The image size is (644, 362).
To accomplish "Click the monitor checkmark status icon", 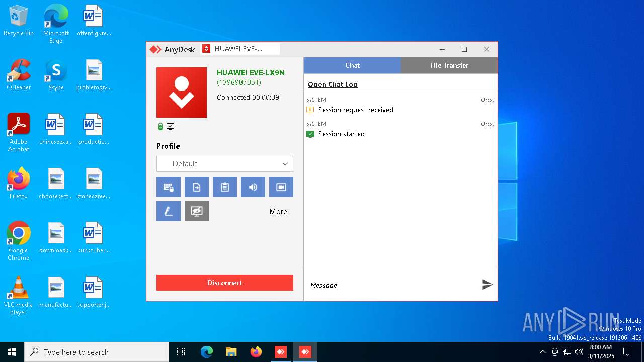I will tap(171, 127).
